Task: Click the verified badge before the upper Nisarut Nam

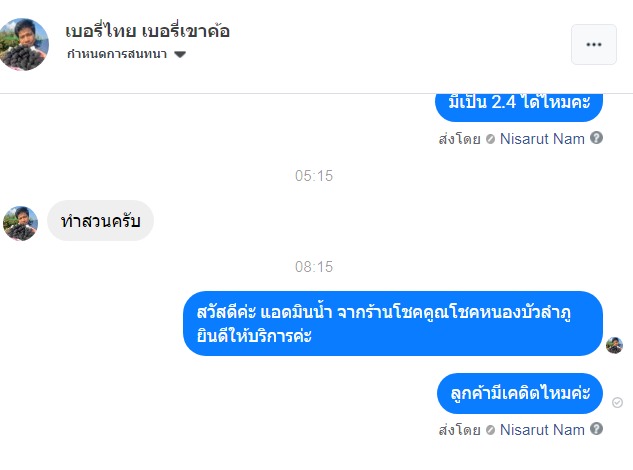Action: tap(490, 139)
